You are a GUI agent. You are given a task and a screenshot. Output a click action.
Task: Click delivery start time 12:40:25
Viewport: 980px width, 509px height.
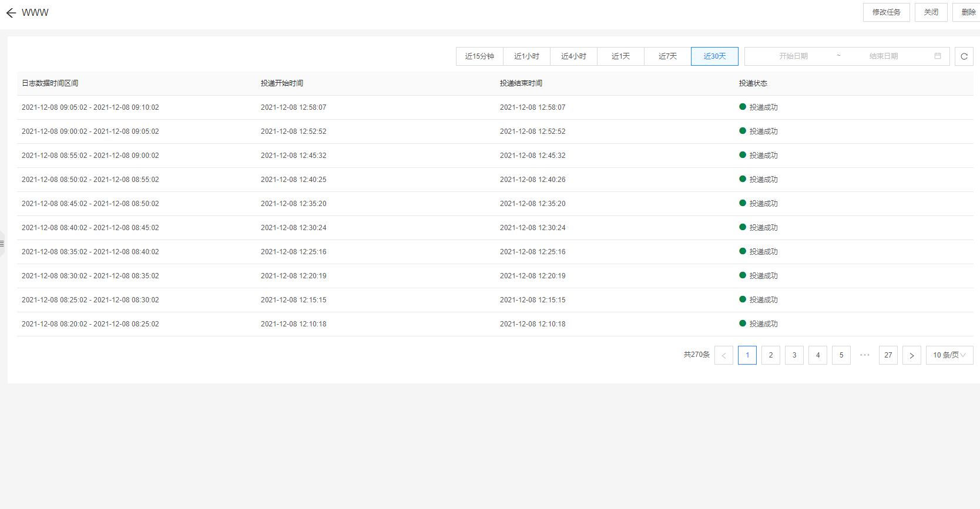pyautogui.click(x=294, y=180)
